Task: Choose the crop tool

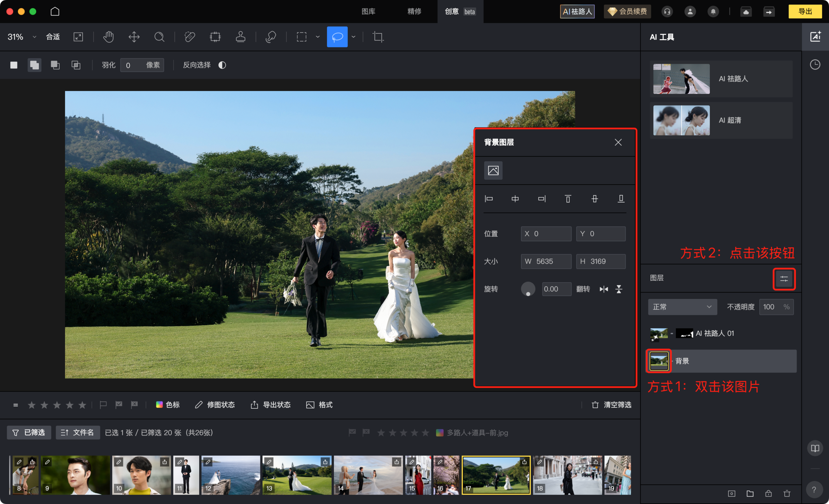Action: click(378, 37)
